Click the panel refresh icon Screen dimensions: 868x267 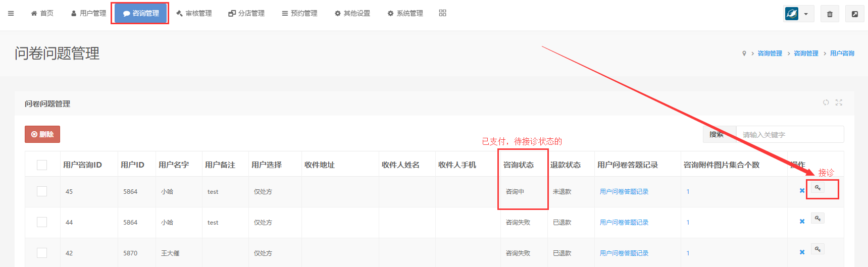[x=826, y=102]
